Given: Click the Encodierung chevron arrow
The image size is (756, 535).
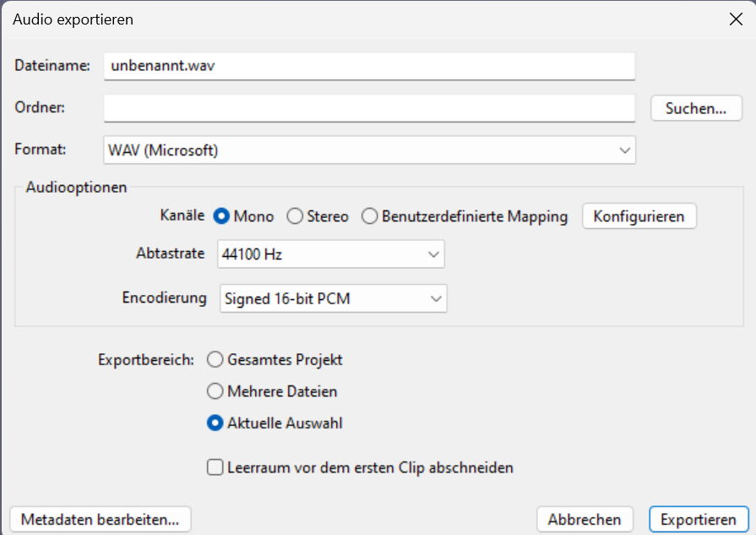Looking at the screenshot, I should click(x=436, y=299).
